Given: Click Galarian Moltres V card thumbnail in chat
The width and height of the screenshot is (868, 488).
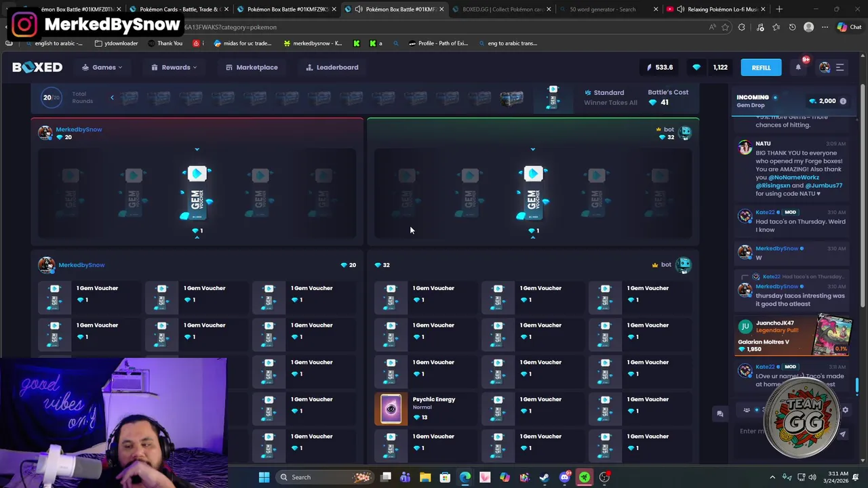Looking at the screenshot, I should (834, 335).
